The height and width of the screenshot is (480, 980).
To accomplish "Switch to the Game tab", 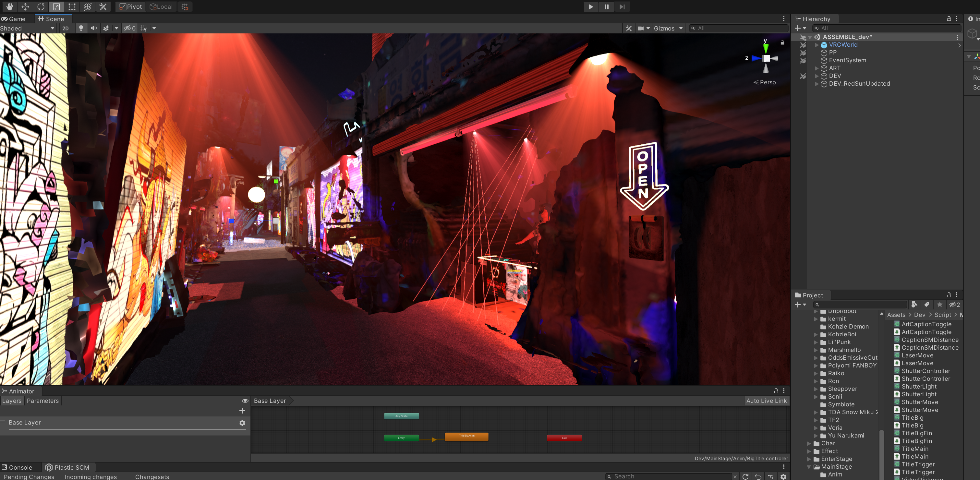I will [14, 18].
